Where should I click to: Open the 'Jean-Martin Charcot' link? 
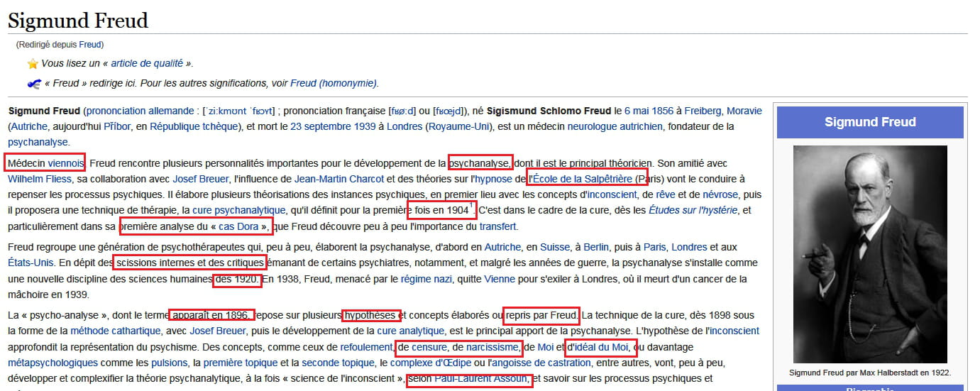tap(339, 179)
